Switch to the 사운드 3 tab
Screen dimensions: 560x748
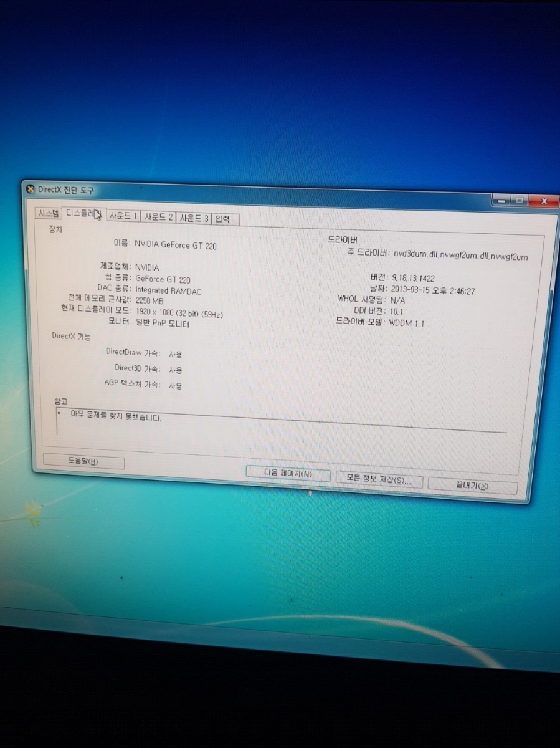coord(194,218)
